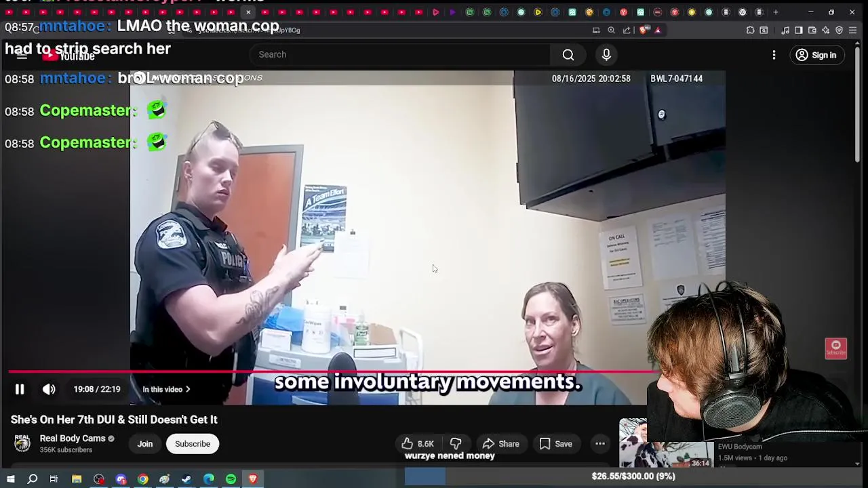868x488 pixels.
Task: Open Microsoft Edge from taskbar
Action: tap(208, 479)
